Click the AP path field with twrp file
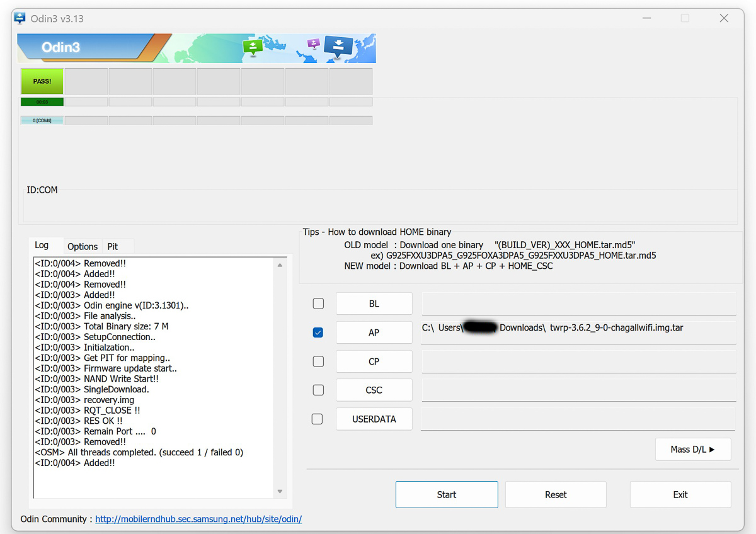Viewport: 756px width, 534px height. [578, 332]
